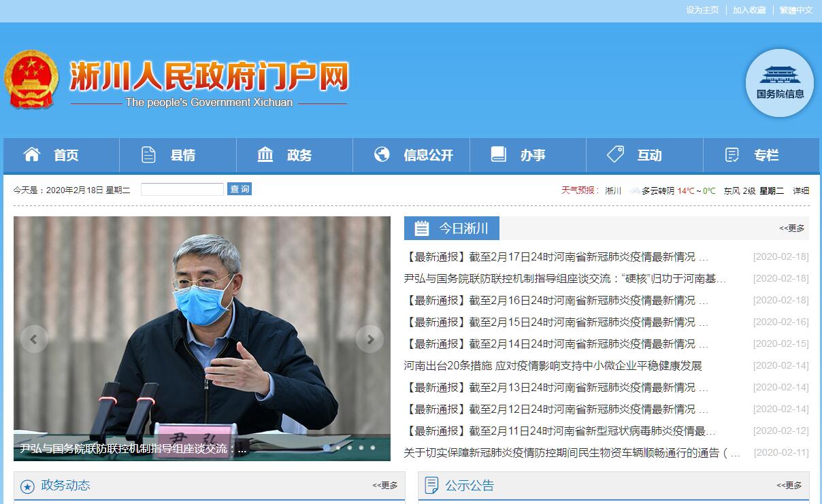
Task: Click the search text field
Action: [182, 190]
